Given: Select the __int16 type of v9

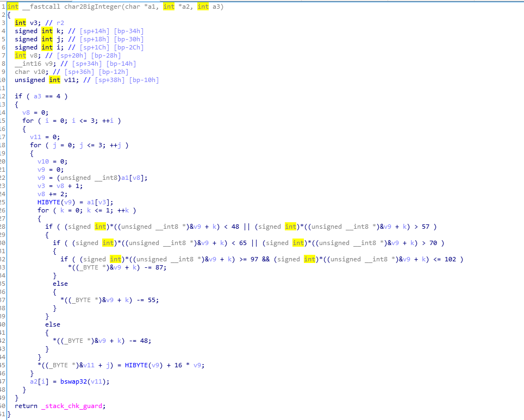Looking at the screenshot, I should coord(28,64).
